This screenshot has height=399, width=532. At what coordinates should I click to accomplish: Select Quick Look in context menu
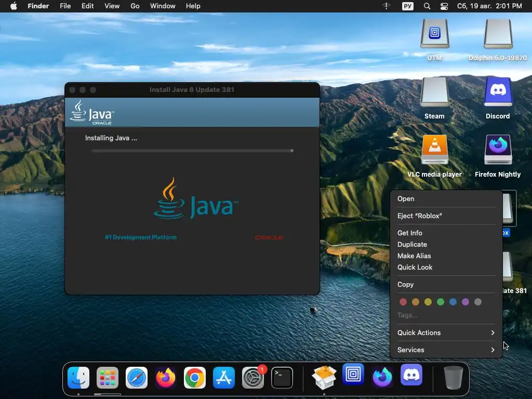(x=446, y=268)
